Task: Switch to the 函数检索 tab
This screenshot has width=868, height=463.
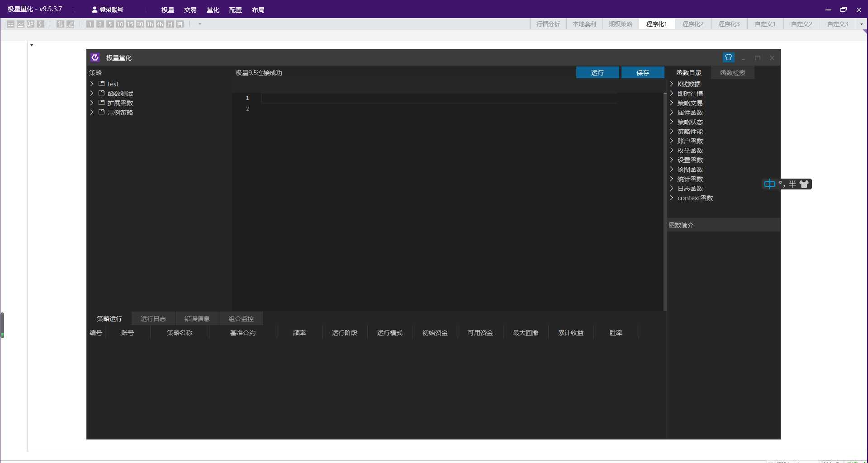Action: 733,72
